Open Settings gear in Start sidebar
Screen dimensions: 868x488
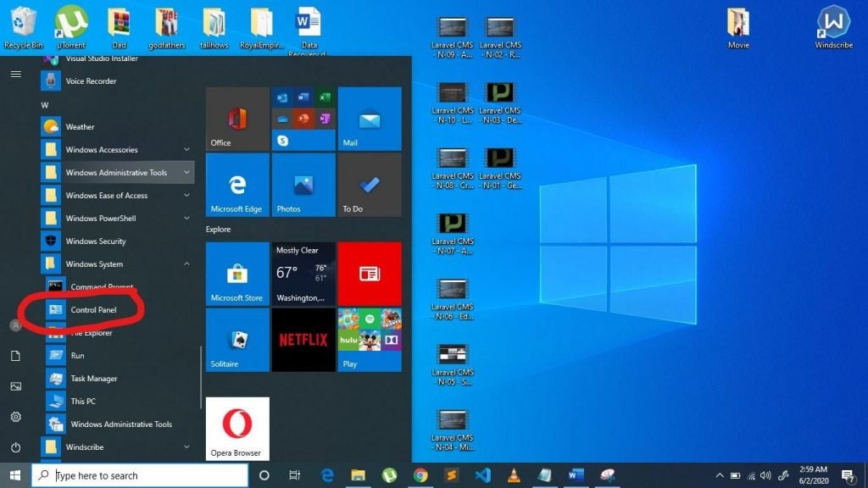pos(15,417)
